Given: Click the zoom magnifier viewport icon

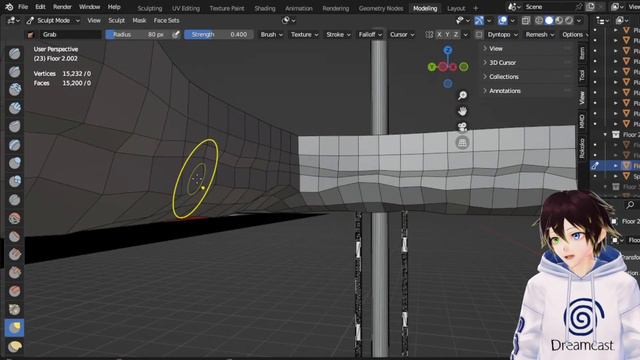Looking at the screenshot, I should point(462,96).
